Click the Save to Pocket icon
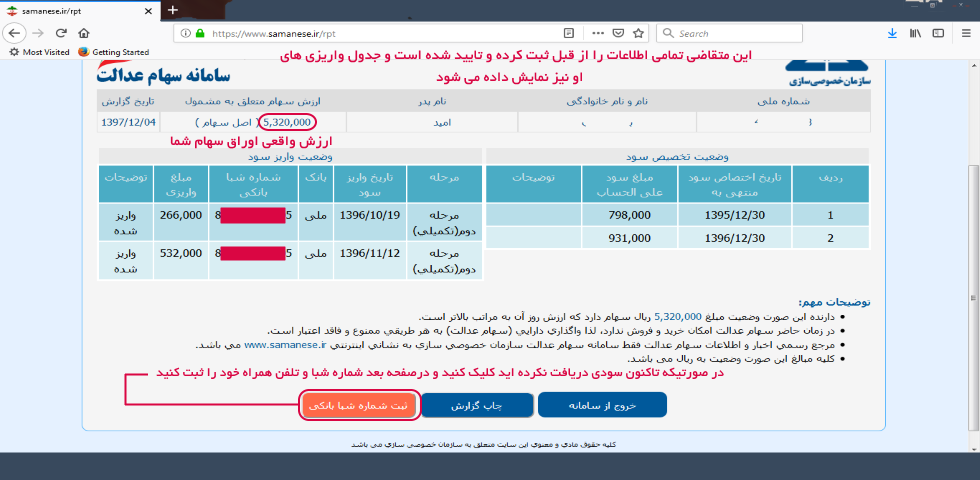Image resolution: width=980 pixels, height=480 pixels. tap(617, 32)
